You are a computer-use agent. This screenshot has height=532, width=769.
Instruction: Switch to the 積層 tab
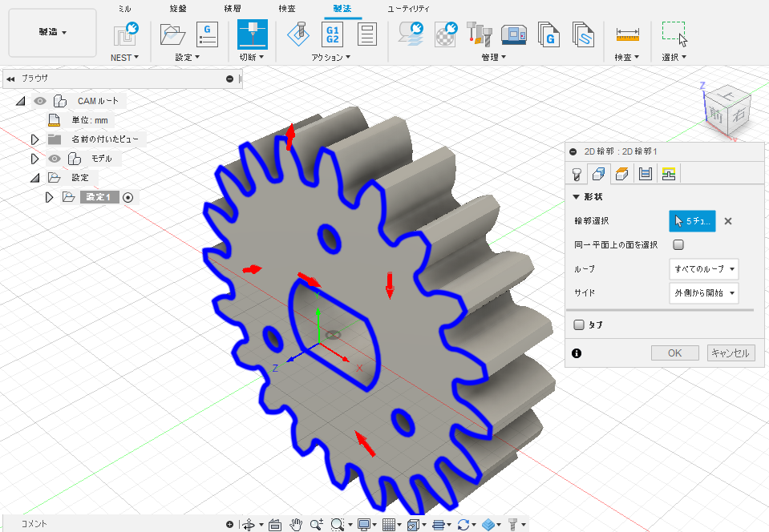point(232,9)
